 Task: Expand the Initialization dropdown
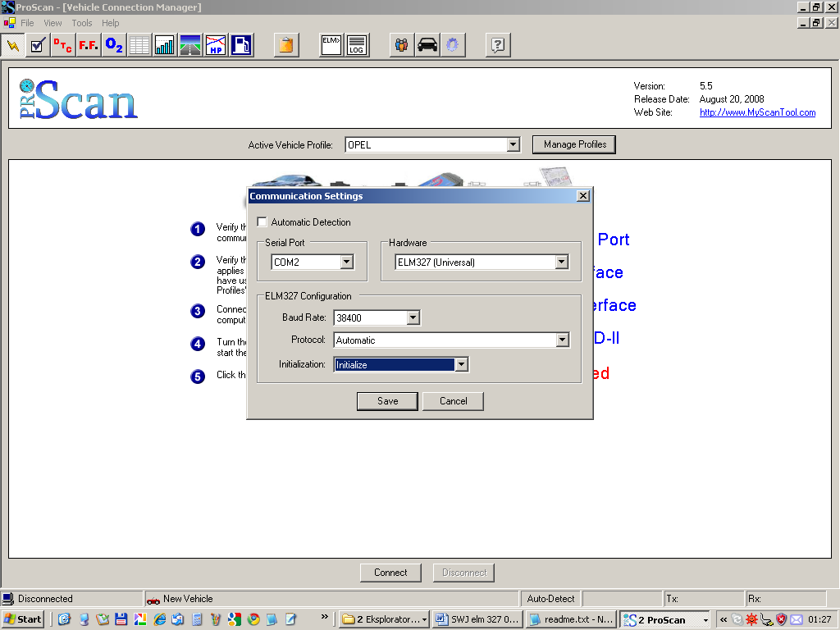coord(461,364)
